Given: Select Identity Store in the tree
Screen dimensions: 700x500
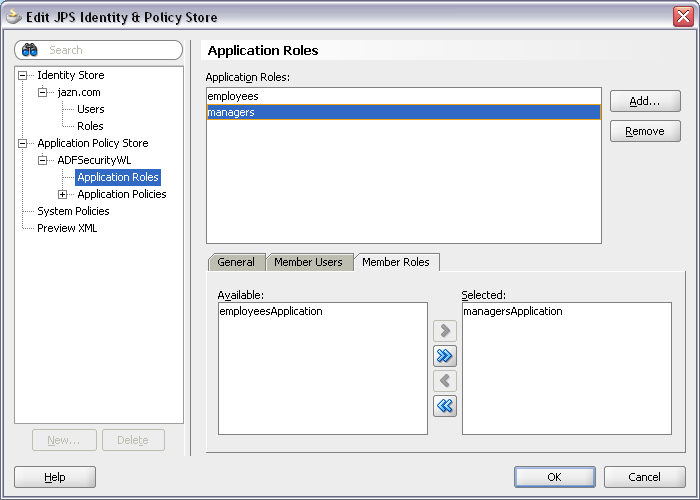Looking at the screenshot, I should (71, 75).
